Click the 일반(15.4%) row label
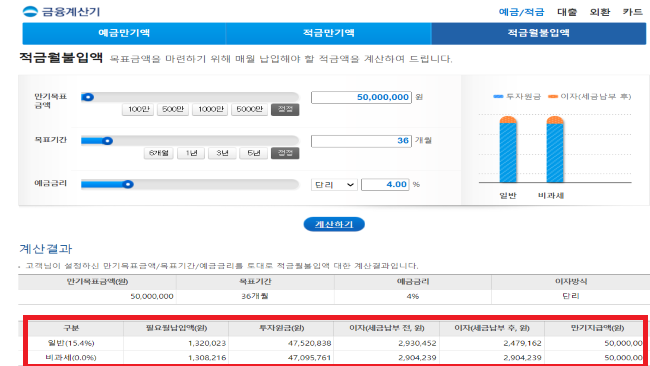Viewport: 650px width, 366px height. [x=71, y=343]
